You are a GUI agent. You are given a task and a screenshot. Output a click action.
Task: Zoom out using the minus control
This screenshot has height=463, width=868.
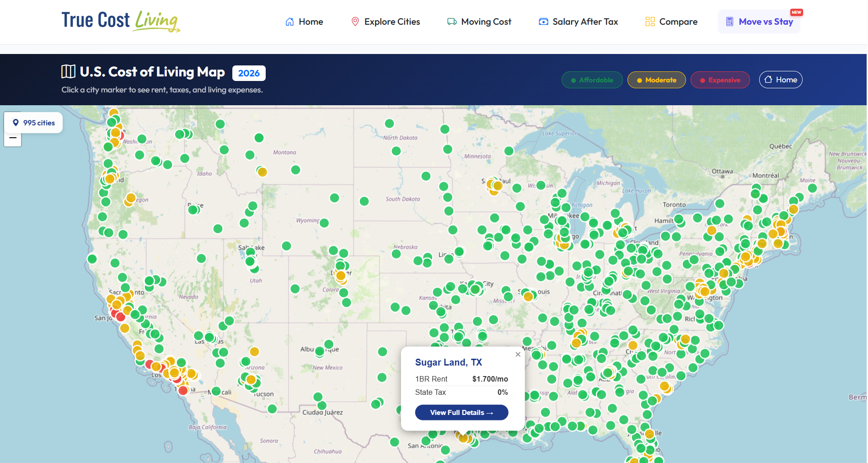(x=12, y=138)
